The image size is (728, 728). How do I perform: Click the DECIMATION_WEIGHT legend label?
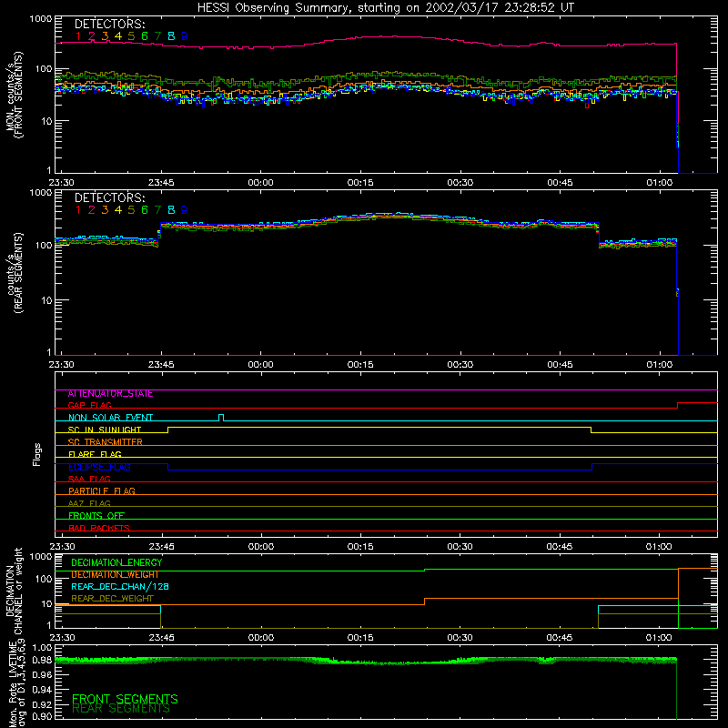pyautogui.click(x=116, y=575)
